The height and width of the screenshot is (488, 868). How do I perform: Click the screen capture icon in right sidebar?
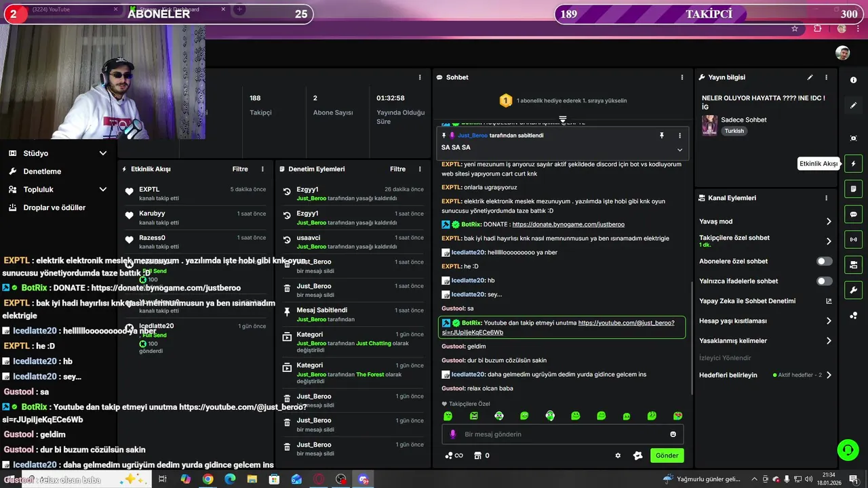click(853, 138)
